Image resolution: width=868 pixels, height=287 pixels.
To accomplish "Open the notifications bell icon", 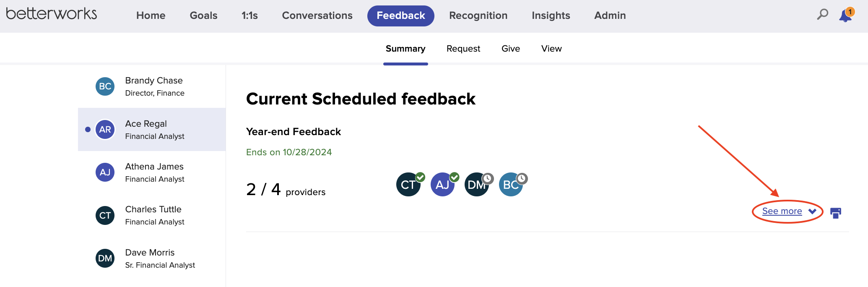I will (846, 16).
